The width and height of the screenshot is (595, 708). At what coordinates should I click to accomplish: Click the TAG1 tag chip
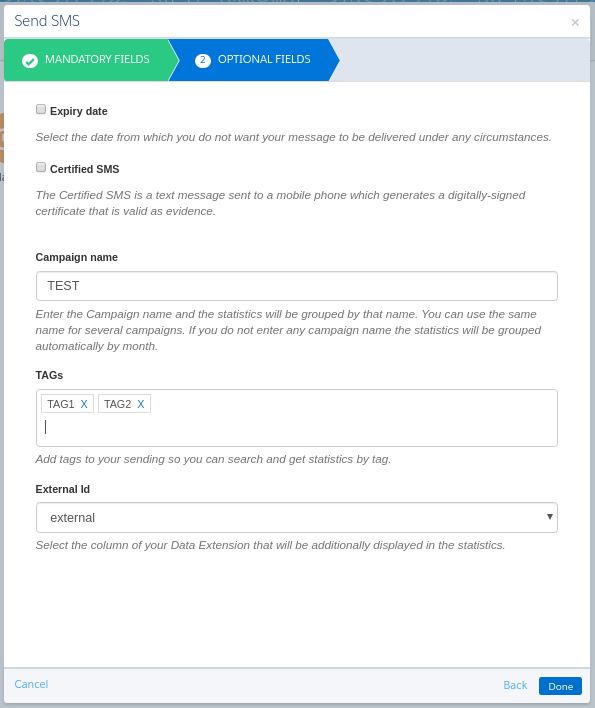(x=61, y=404)
